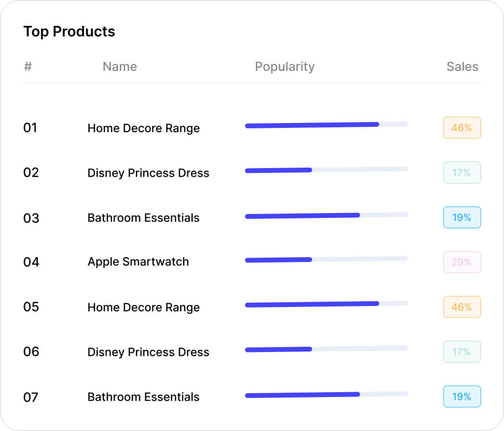Open Home Decore Range in row 01
This screenshot has height=431, width=504.
143,128
